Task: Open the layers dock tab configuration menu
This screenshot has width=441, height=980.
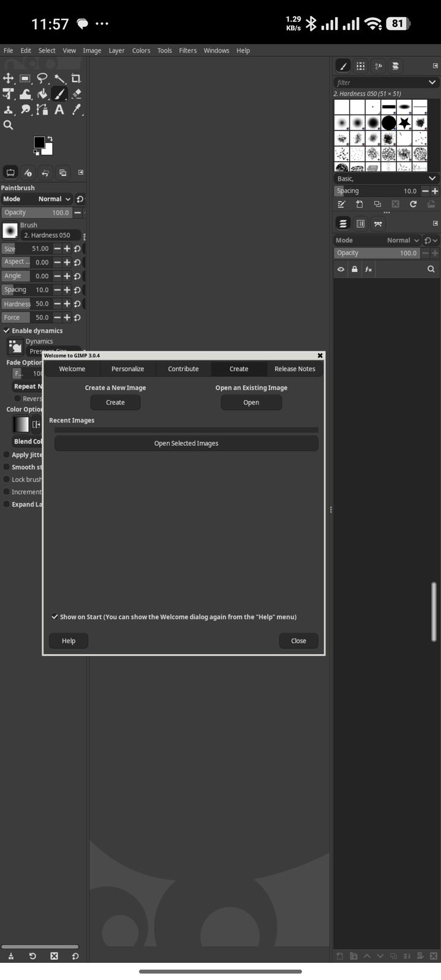Action: click(x=435, y=224)
